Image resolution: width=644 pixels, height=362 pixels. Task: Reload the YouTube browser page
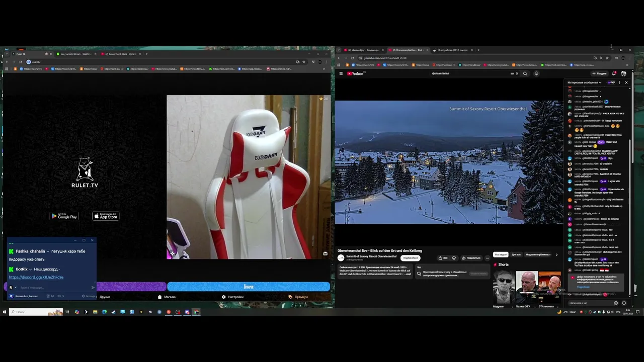[x=352, y=58]
